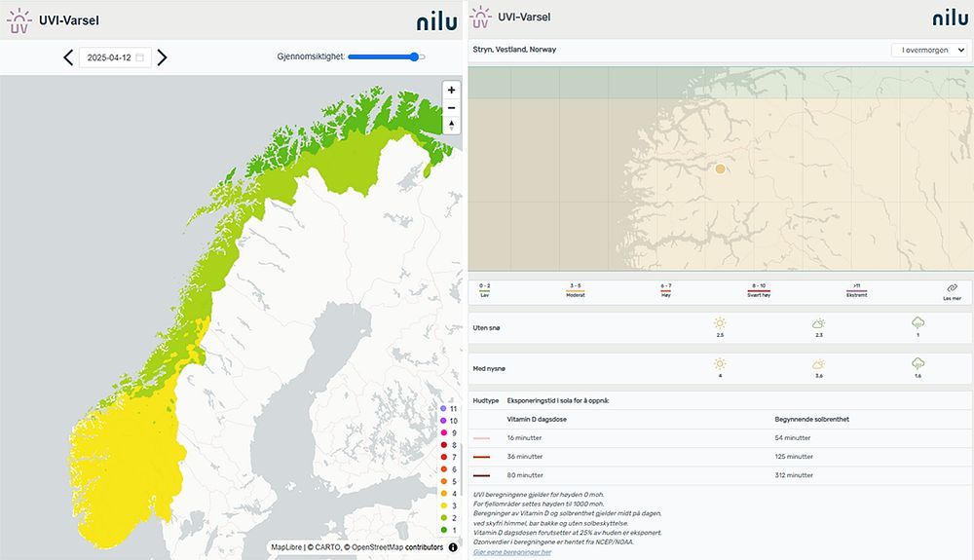
Task: Click legend dot for UV index 7
Action: (443, 457)
